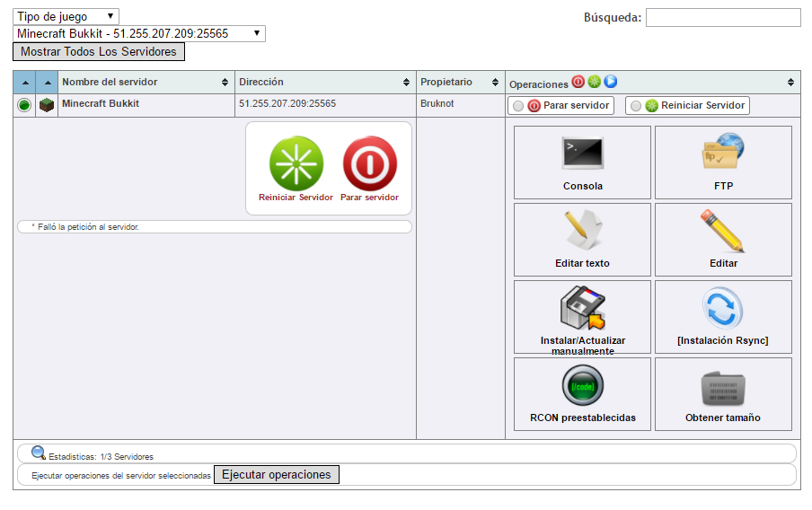Open the Tipo de juego dropdown
The width and height of the screenshot is (812, 510).
[x=66, y=16]
